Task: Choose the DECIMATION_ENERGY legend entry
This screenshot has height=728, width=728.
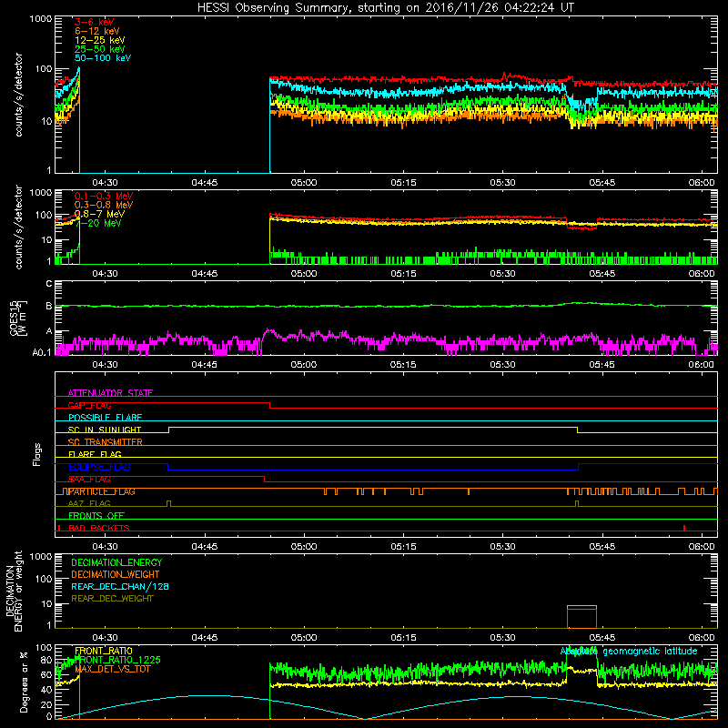Action: click(116, 562)
